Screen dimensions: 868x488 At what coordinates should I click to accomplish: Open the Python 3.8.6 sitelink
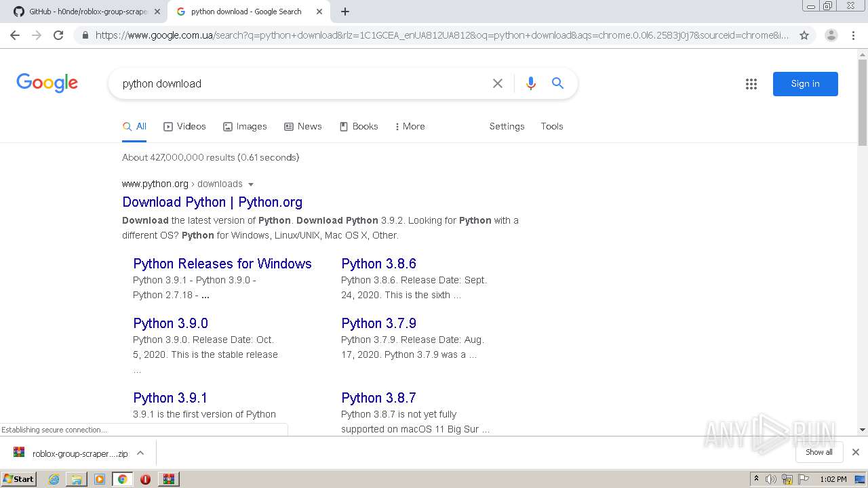[378, 264]
